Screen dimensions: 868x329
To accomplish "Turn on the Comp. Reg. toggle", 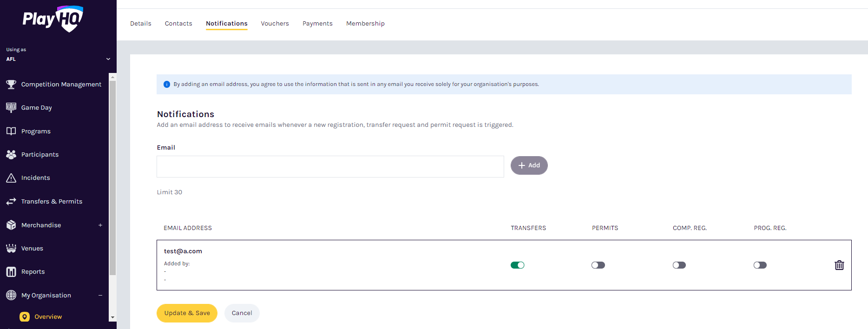I will [x=679, y=265].
